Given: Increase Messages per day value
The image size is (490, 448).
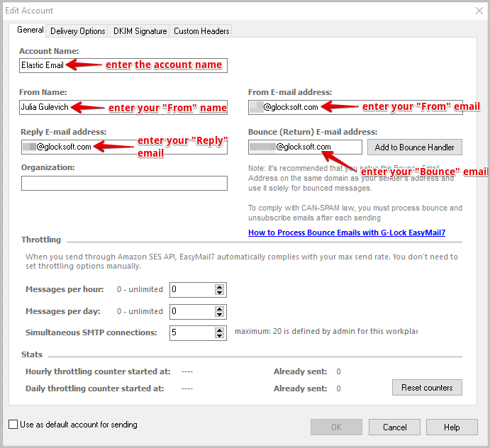Looking at the screenshot, I should tap(219, 308).
